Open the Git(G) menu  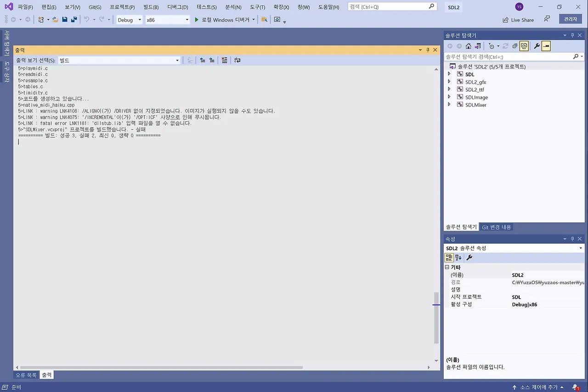[x=95, y=7]
